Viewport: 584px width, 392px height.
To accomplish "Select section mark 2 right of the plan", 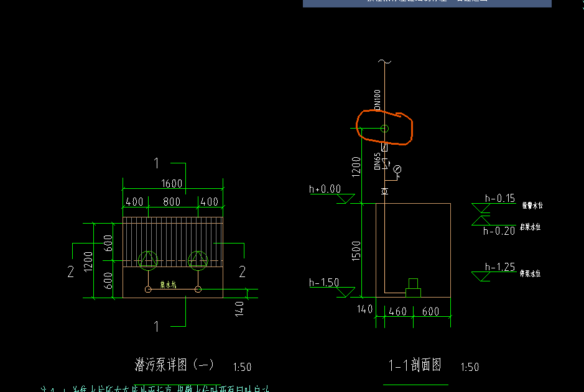I will point(242,271).
